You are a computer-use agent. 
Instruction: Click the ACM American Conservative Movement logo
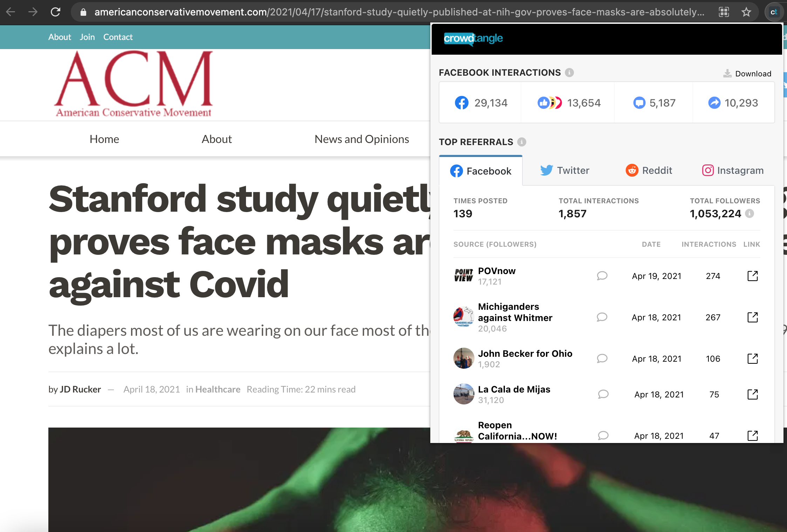(x=134, y=84)
